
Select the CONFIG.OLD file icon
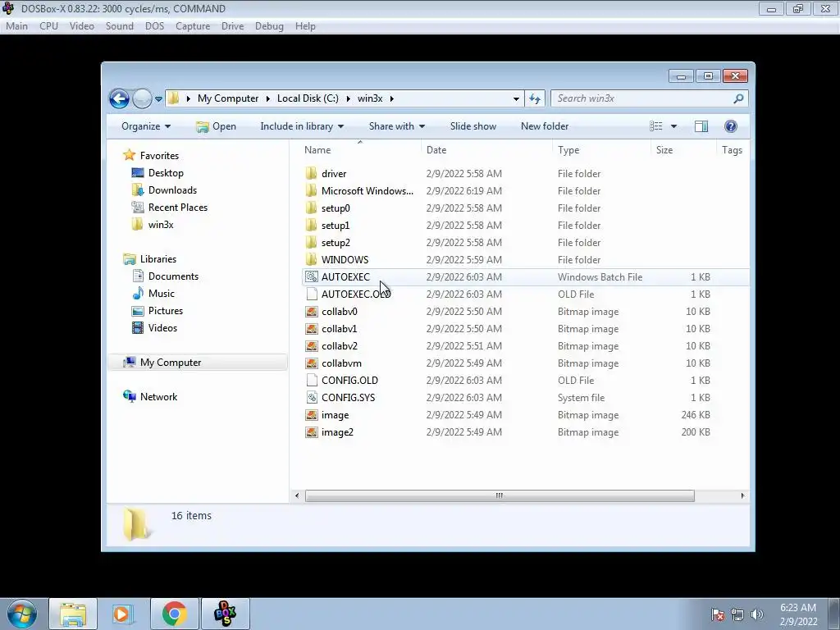pos(311,381)
